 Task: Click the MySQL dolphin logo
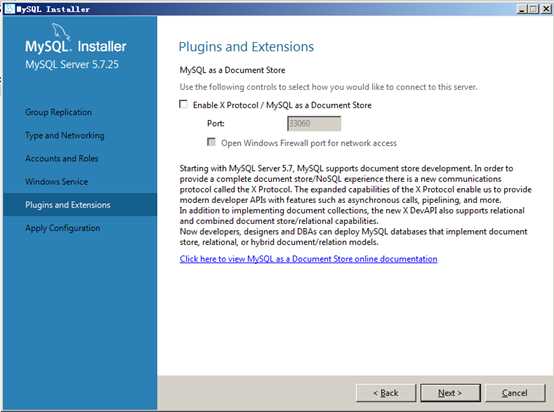61,31
